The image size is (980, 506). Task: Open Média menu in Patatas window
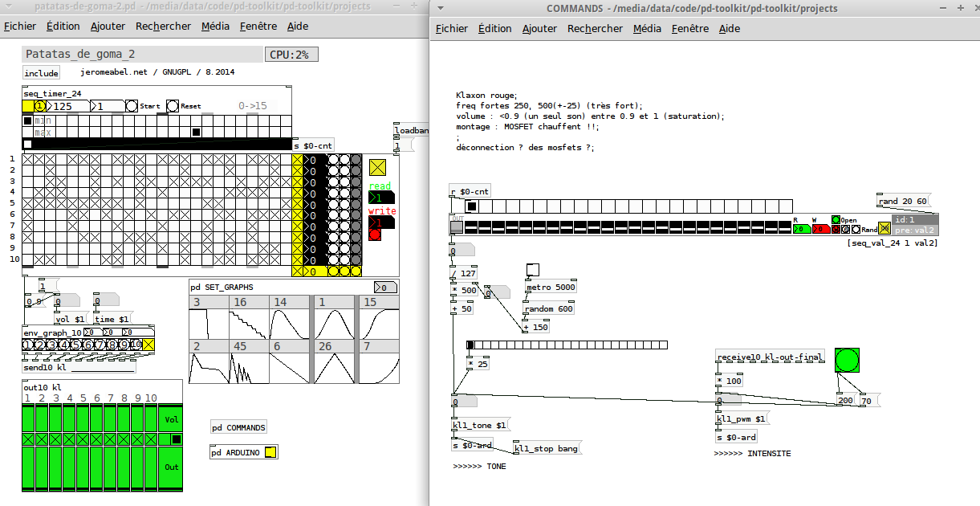215,26
